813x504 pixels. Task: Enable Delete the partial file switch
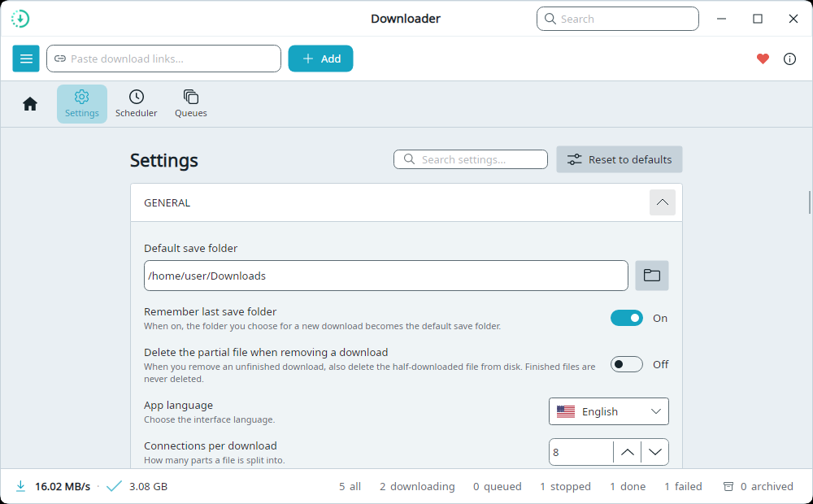coord(626,364)
